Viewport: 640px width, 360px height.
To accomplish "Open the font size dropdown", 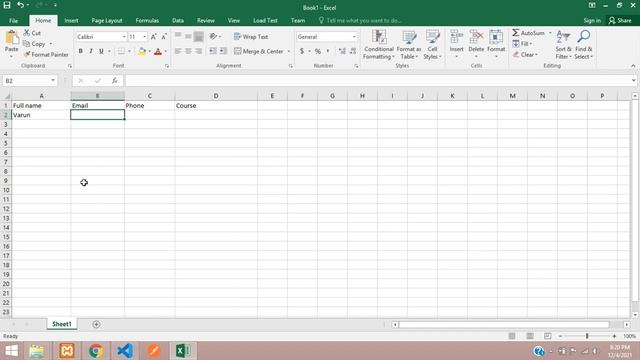I will click(144, 37).
